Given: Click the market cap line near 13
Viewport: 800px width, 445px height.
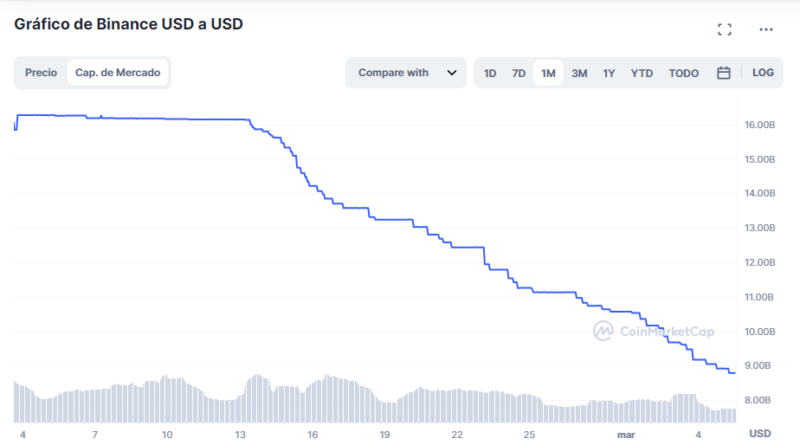Looking at the screenshot, I should pyautogui.click(x=243, y=120).
